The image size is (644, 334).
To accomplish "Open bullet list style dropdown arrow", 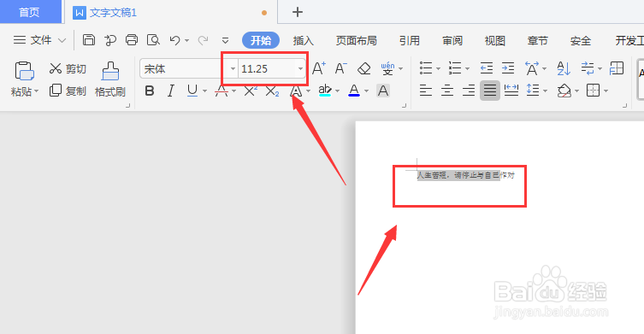I will tap(438, 68).
